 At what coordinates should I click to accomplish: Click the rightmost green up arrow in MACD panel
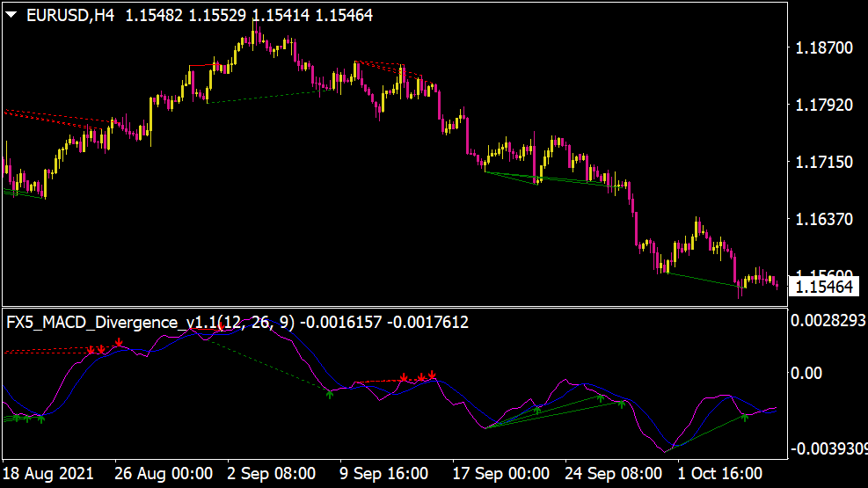click(x=745, y=417)
